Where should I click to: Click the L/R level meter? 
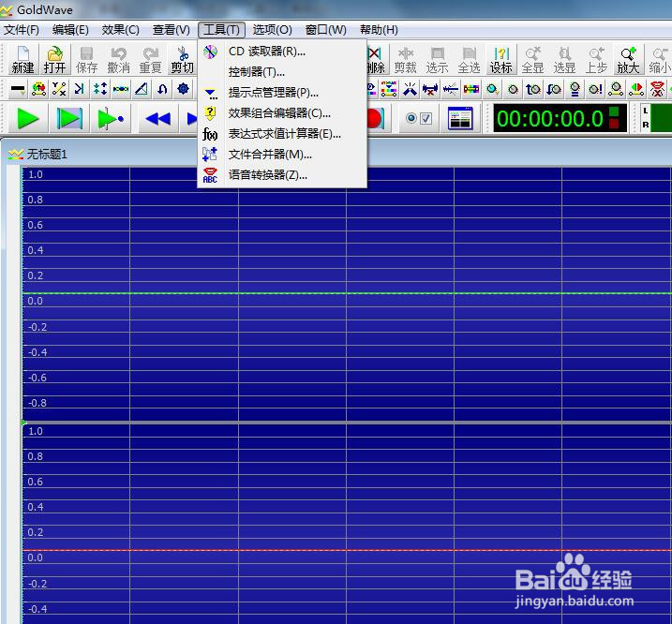656,118
